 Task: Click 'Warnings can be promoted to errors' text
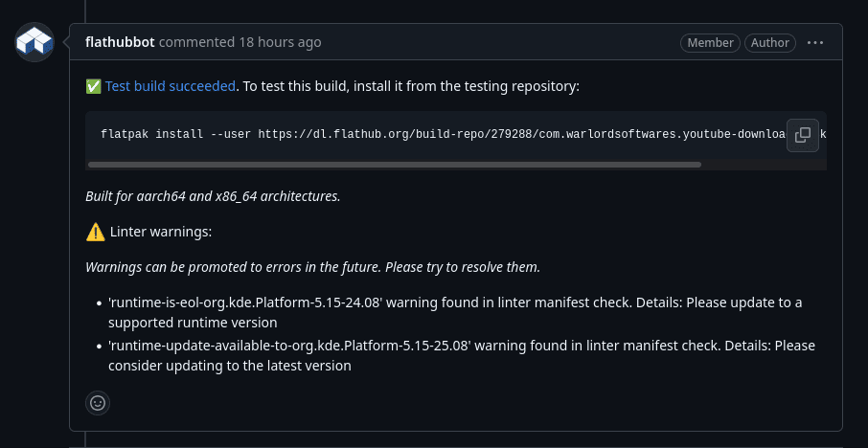(312, 267)
